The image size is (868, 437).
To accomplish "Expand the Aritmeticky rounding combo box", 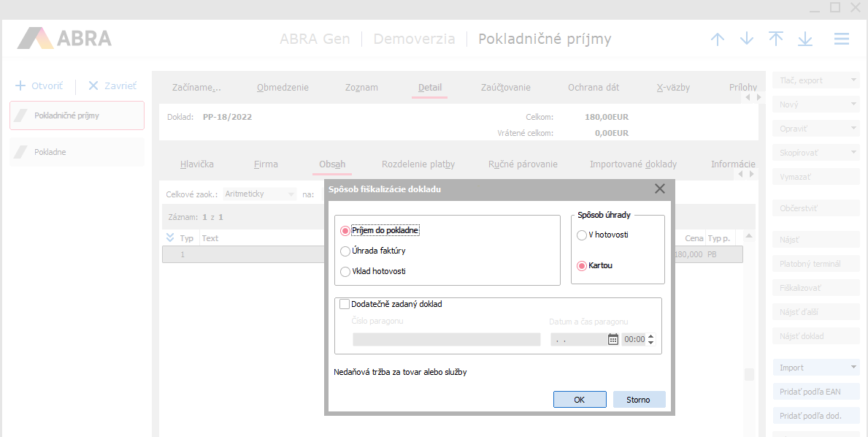I will (x=291, y=194).
